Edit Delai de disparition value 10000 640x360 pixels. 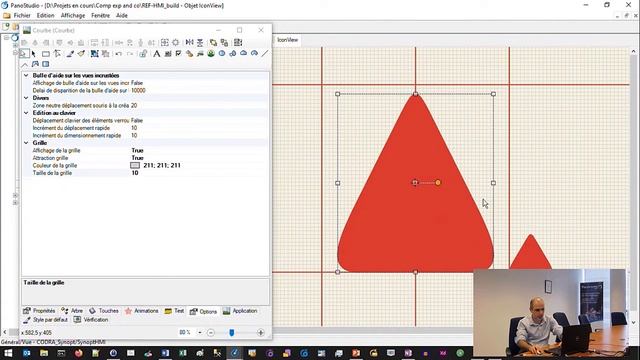[x=138, y=91]
